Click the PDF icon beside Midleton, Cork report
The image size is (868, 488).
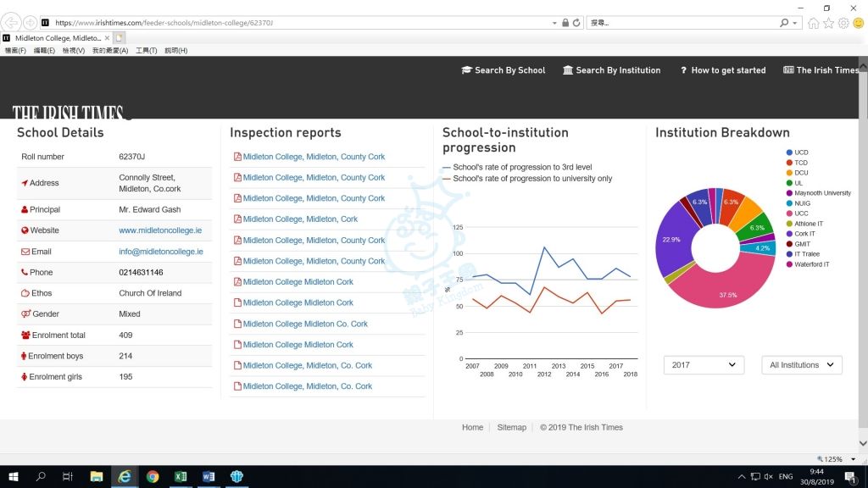[x=237, y=219]
